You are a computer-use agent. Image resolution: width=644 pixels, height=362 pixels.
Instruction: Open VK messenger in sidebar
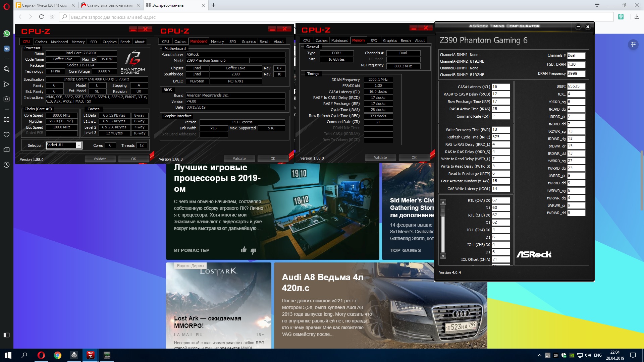tap(6, 49)
